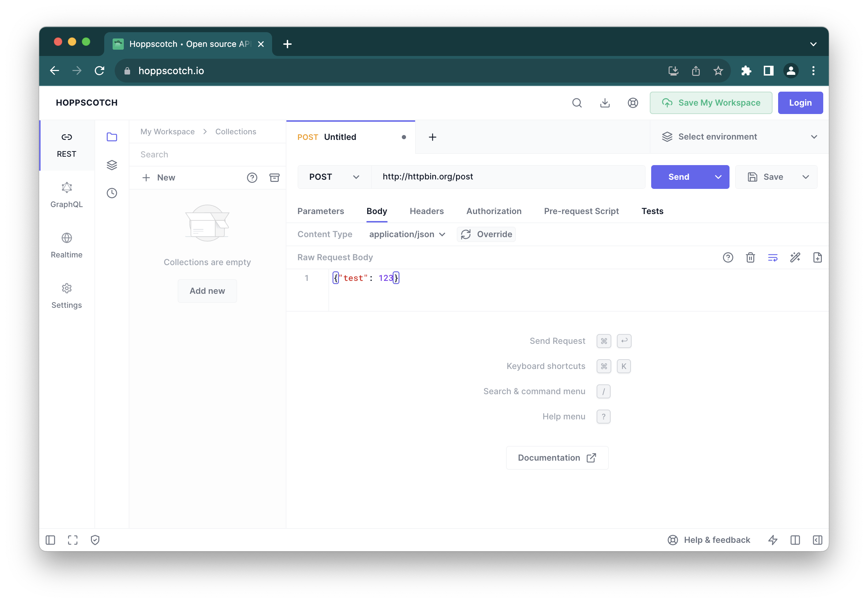
Task: Toggle line wrap in request body
Action: [x=773, y=257]
